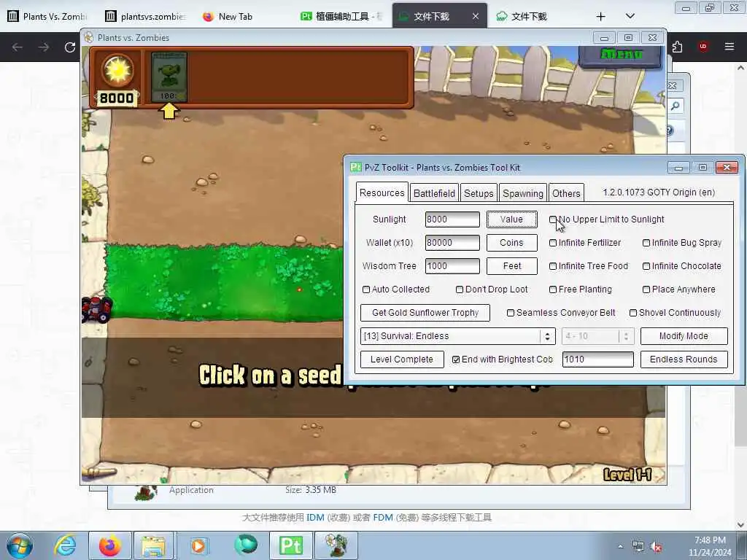Image resolution: width=747 pixels, height=560 pixels.
Task: Click the browser reload icon
Action: point(70,47)
